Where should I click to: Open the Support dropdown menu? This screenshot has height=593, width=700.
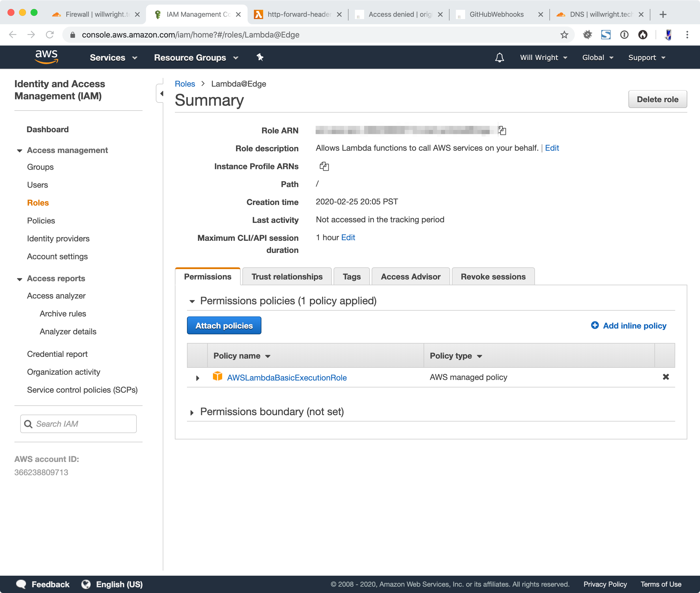(x=647, y=57)
